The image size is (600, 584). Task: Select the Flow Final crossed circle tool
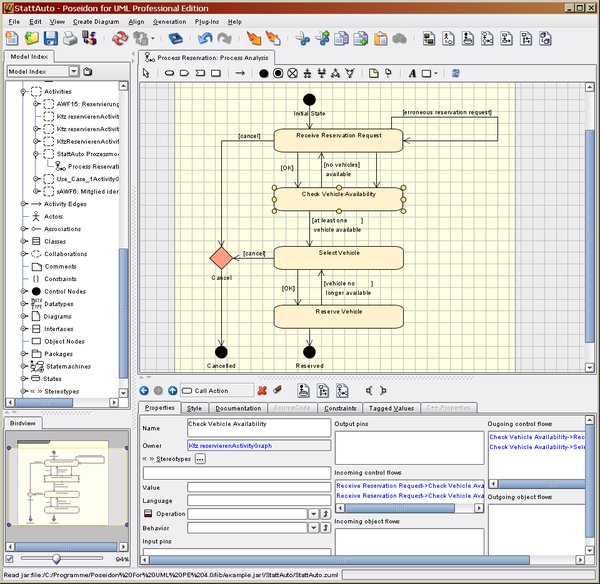[292, 73]
